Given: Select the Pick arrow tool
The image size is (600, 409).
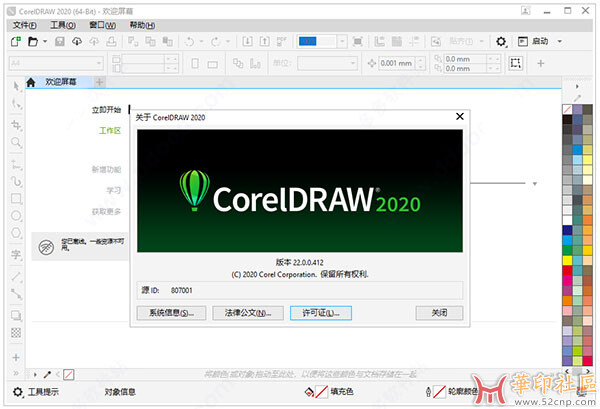Looking at the screenshot, I should pyautogui.click(x=16, y=86).
